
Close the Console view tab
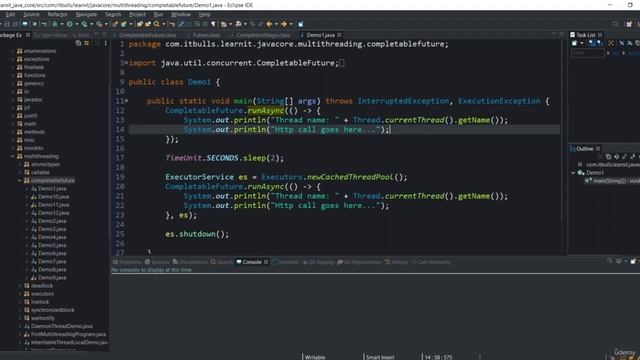266,262
